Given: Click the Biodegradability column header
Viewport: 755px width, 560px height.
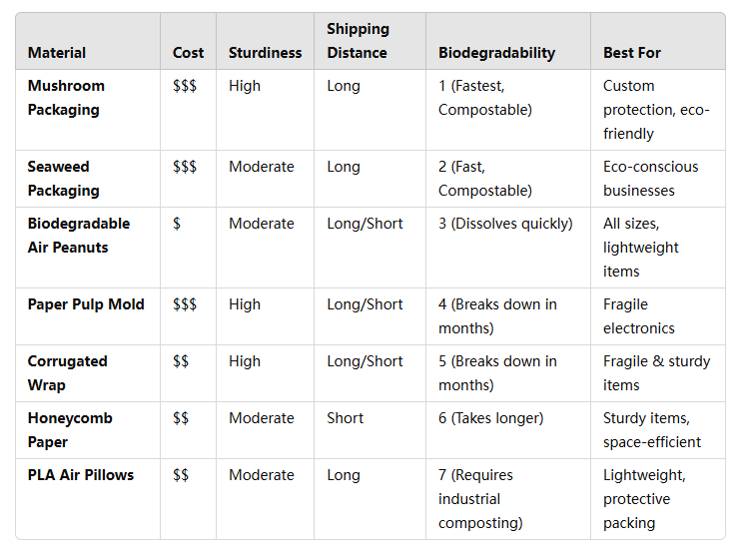Looking at the screenshot, I should (x=496, y=53).
